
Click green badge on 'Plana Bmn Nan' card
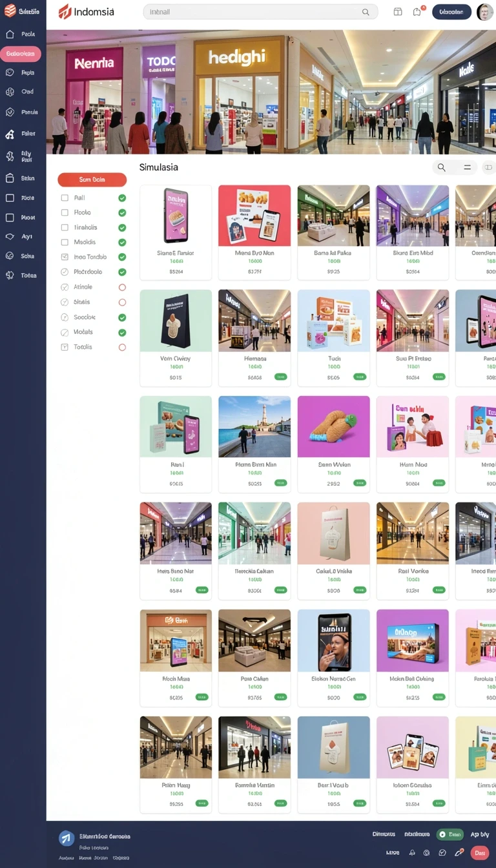tap(280, 482)
